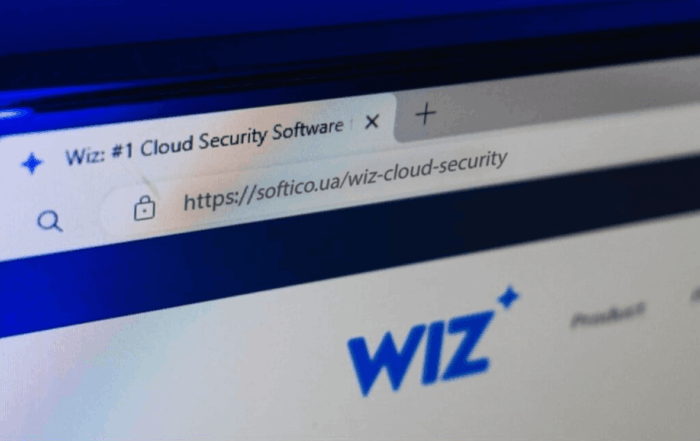Open the blurred Product navigation link

coord(608,314)
